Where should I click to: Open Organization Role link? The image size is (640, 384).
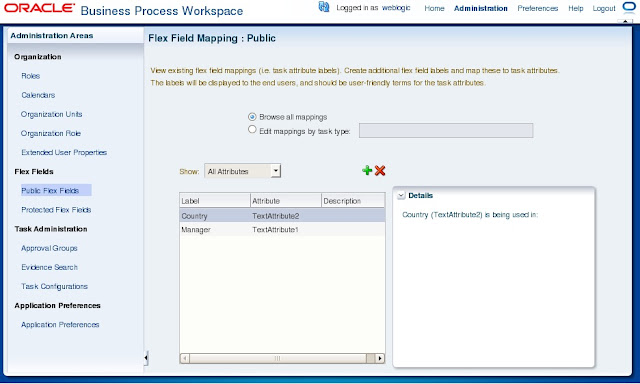pyautogui.click(x=51, y=133)
